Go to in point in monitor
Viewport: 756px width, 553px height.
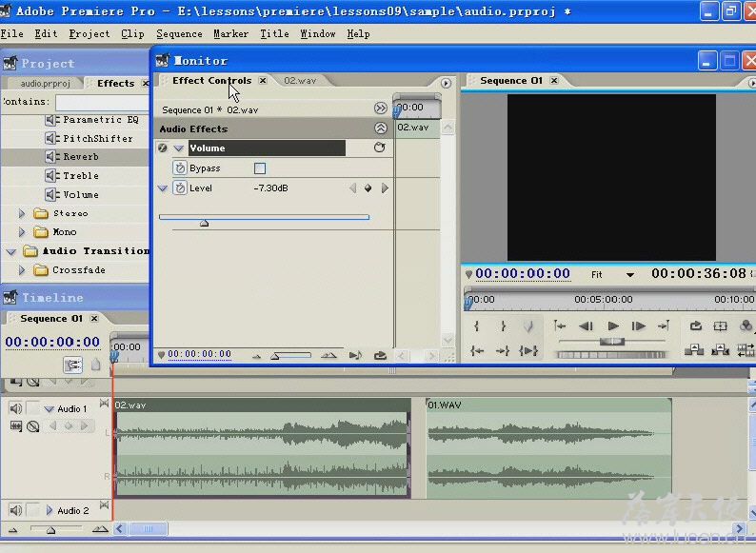[x=559, y=326]
